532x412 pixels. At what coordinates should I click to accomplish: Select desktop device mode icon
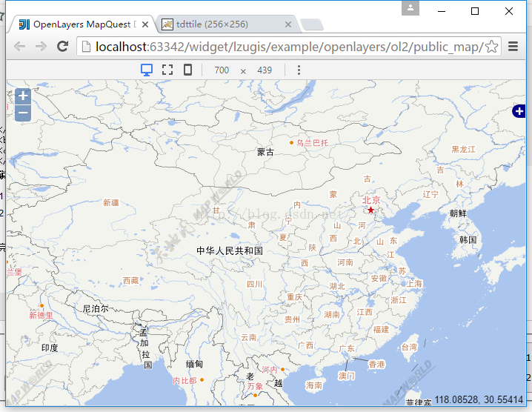(147, 70)
